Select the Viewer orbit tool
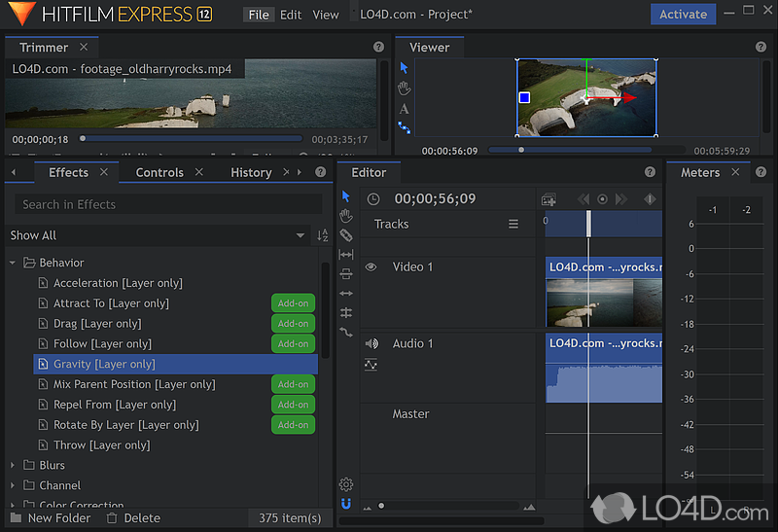This screenshot has height=532, width=778. (404, 128)
